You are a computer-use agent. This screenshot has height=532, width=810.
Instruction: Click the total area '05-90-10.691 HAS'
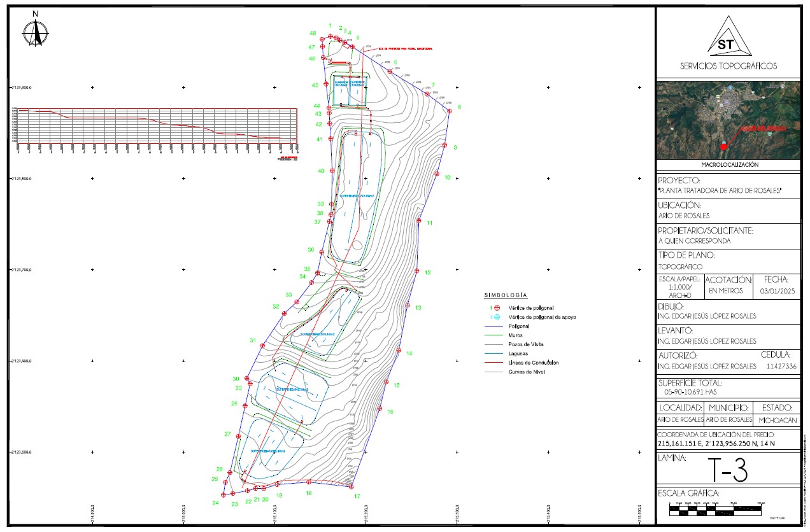690,393
